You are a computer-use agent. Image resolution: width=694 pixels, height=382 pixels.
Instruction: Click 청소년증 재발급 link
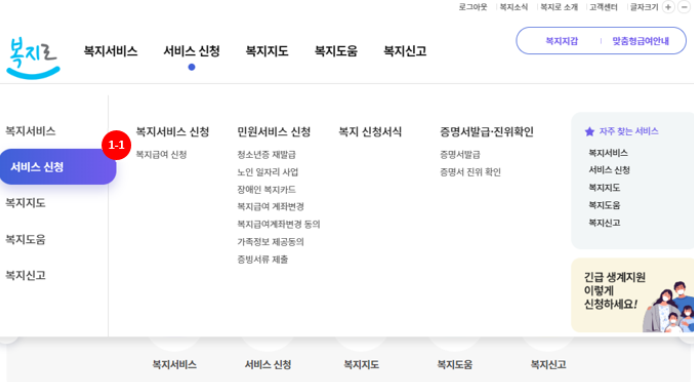[266, 154]
